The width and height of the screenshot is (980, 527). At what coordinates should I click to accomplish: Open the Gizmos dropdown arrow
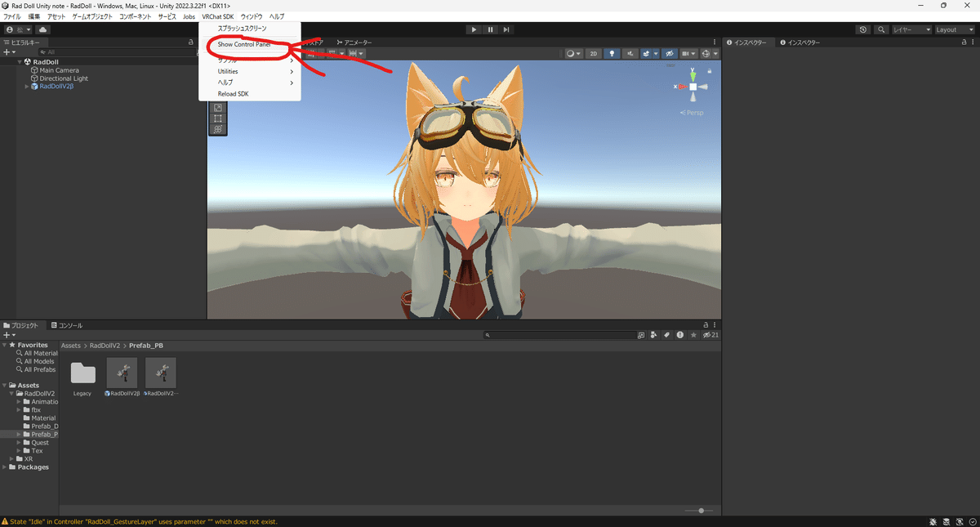(715, 53)
